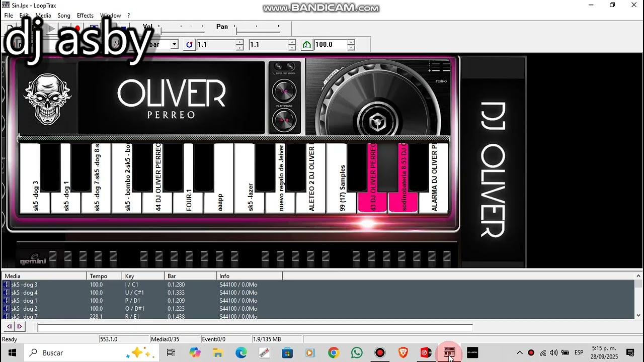
Task: Click the metronome tempo icon beside 100.0
Action: click(307, 45)
